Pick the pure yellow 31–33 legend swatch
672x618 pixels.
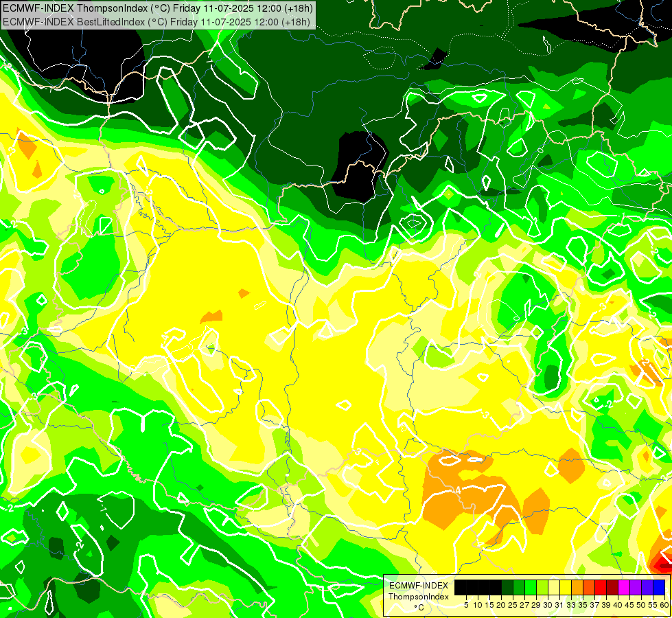coord(566,587)
